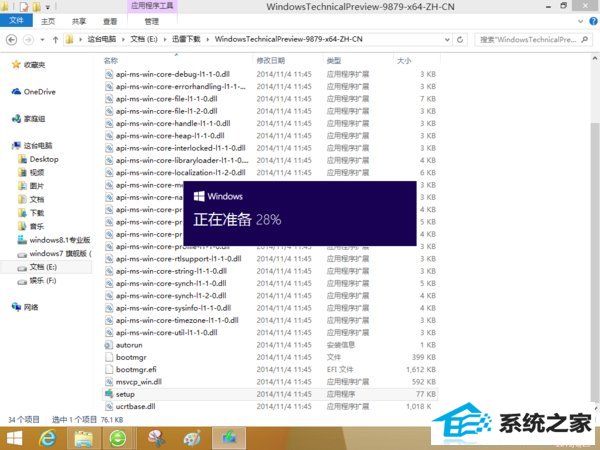
Task: Click the bootmgr.efi file icon
Action: pos(109,369)
